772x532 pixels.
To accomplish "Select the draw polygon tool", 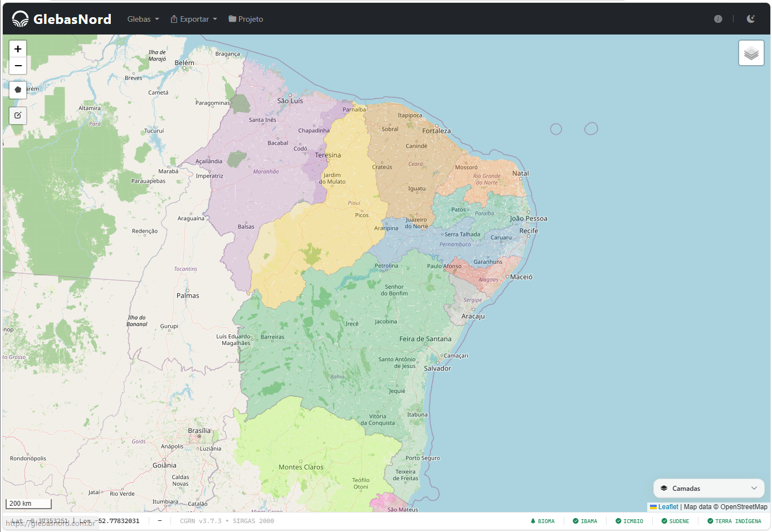I will point(18,90).
